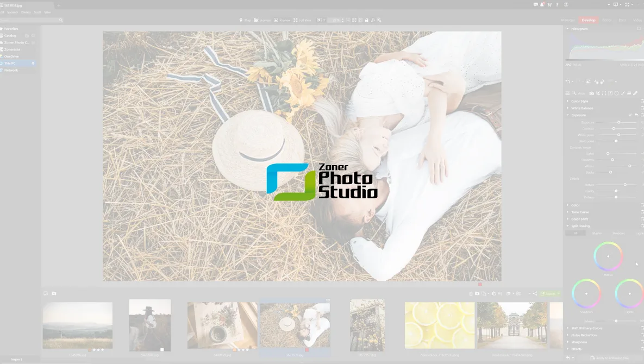
Task: Switch to the Print module tab
Action: click(622, 20)
